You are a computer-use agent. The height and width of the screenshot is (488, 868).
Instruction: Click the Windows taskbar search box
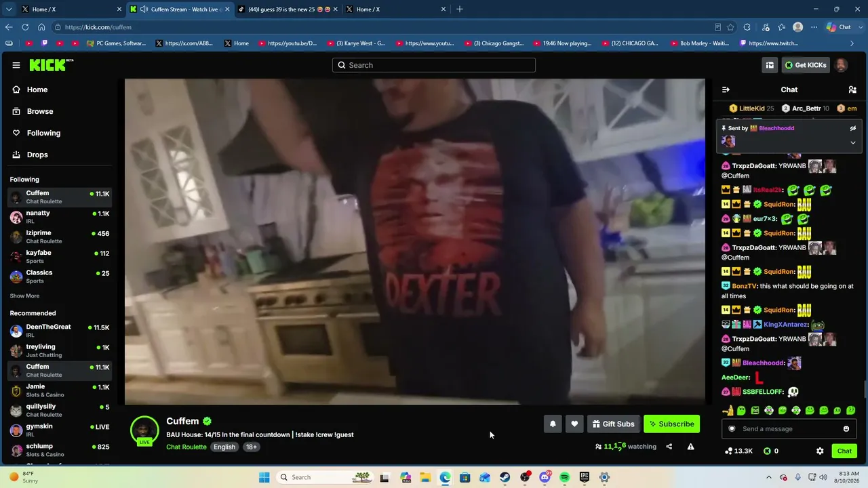coord(325,477)
